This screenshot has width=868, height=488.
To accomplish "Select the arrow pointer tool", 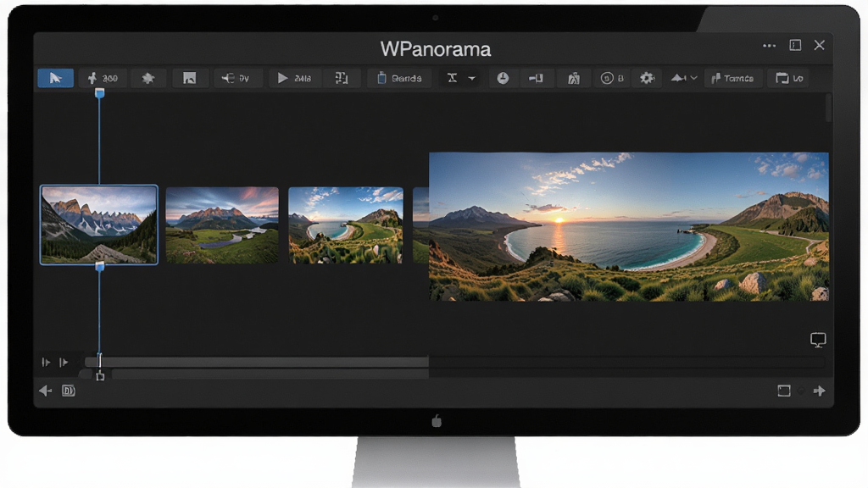I will point(55,78).
